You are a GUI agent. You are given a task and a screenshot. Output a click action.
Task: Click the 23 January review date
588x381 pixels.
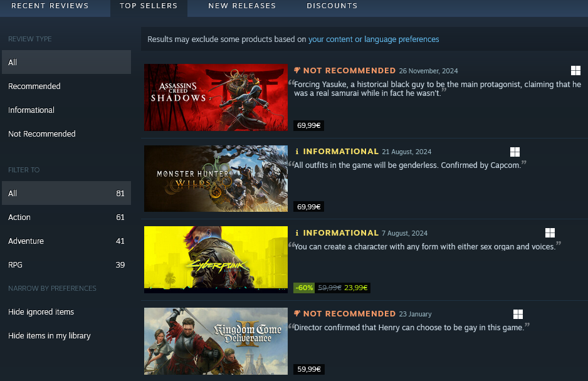point(415,314)
